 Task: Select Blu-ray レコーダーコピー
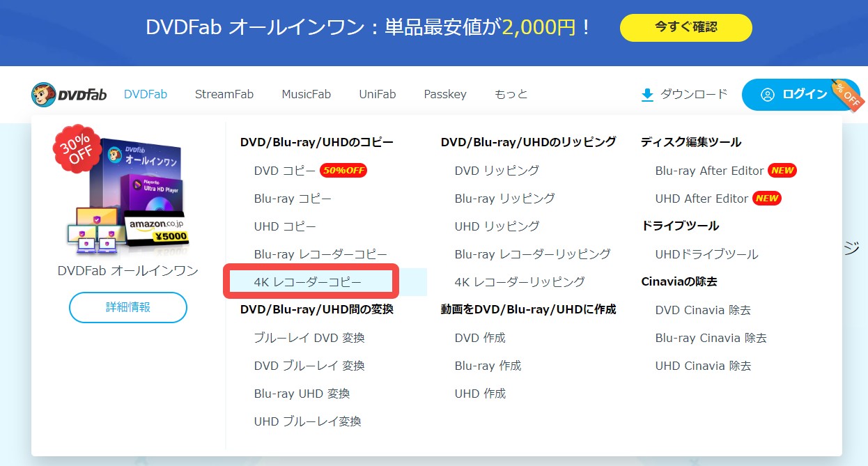pyautogui.click(x=320, y=254)
